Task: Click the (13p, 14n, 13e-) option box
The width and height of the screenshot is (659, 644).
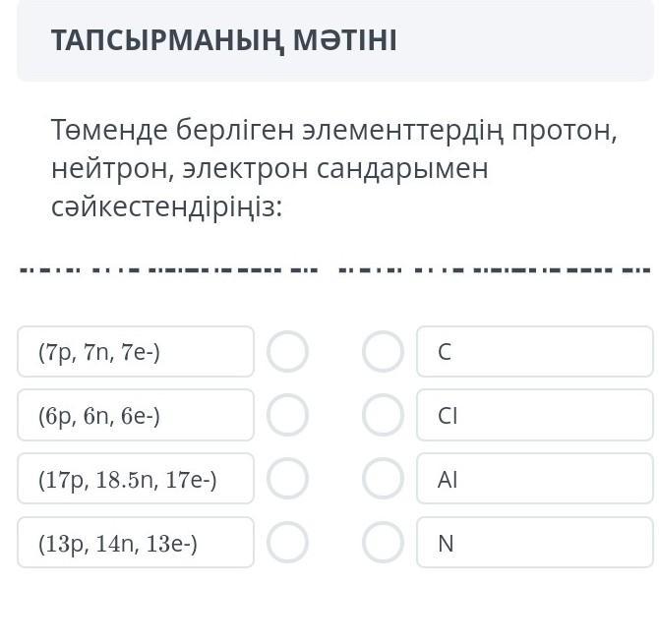Action: [x=136, y=543]
